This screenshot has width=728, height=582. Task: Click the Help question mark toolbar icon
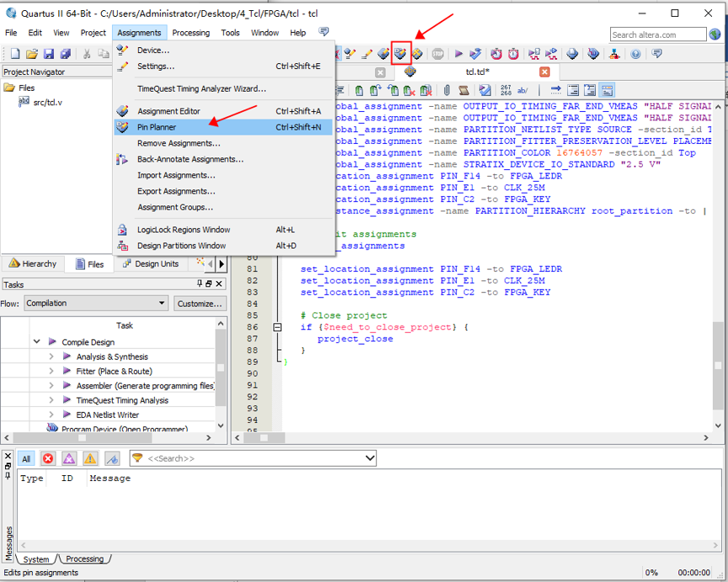pos(635,54)
